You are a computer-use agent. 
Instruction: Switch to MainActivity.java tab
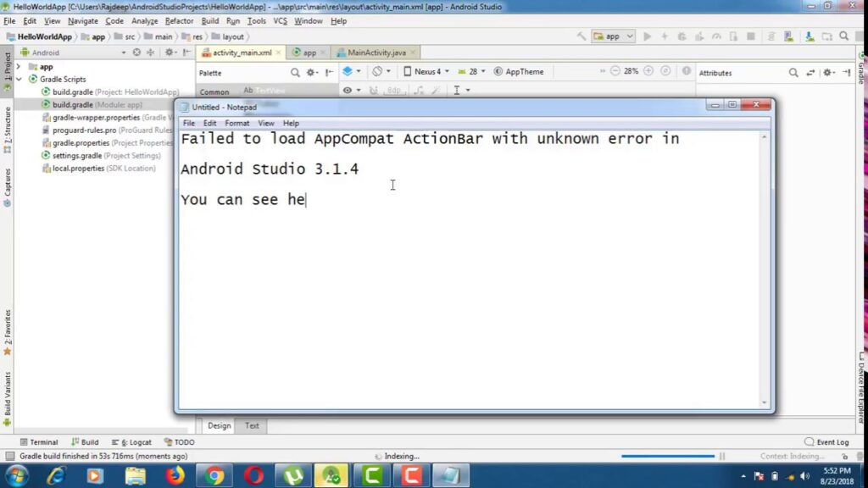click(x=376, y=53)
